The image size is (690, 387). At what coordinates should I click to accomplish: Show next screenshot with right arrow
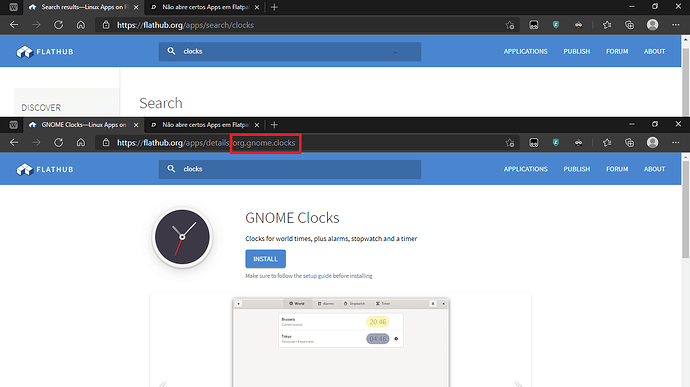coord(518,384)
